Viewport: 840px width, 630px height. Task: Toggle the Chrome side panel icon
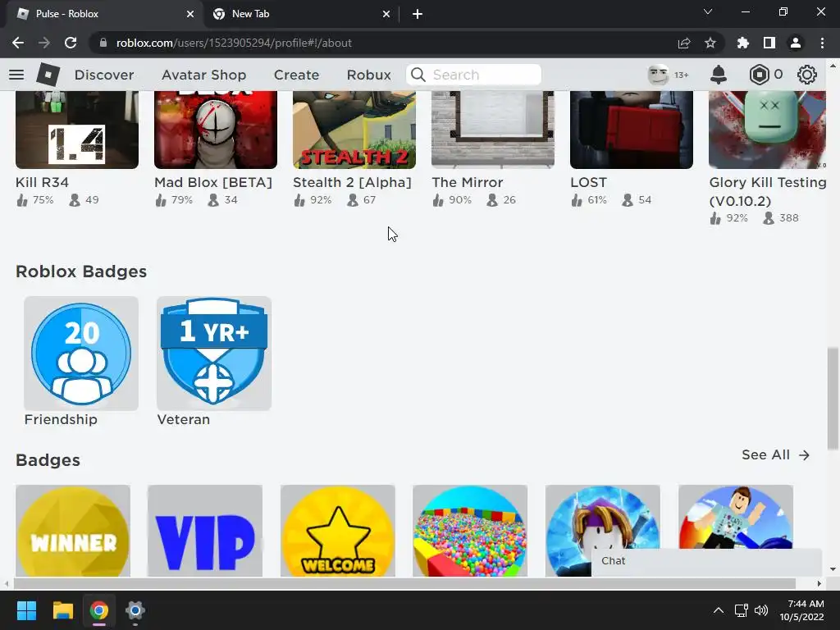(x=769, y=43)
